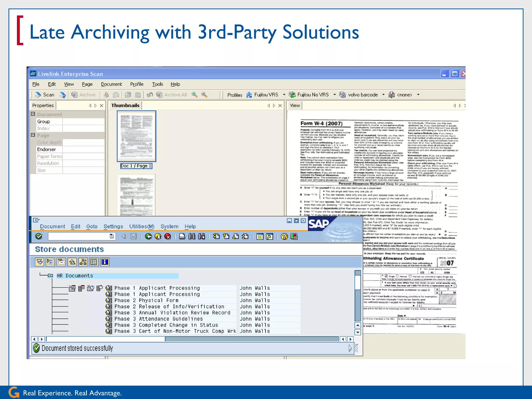Click the SAP yellow Exit arrow icon
Screen dimensions: 532x399
point(158,236)
